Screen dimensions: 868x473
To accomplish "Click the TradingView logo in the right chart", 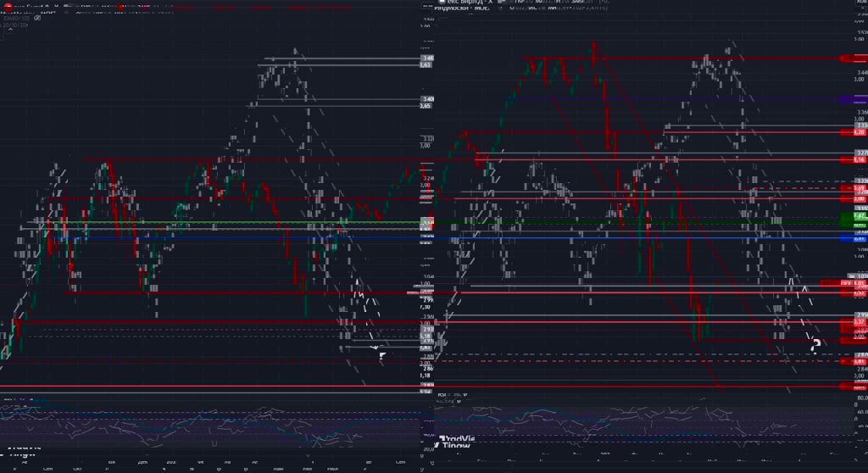I will click(x=456, y=442).
